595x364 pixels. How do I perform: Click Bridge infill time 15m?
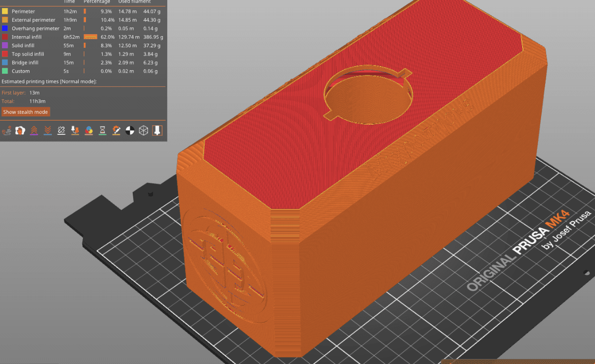[68, 63]
